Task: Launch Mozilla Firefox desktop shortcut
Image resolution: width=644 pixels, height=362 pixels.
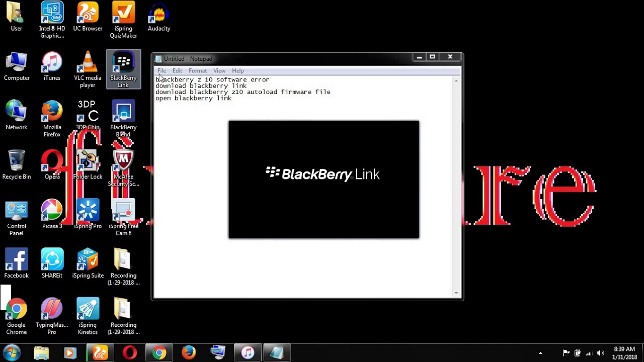Action: [52, 119]
